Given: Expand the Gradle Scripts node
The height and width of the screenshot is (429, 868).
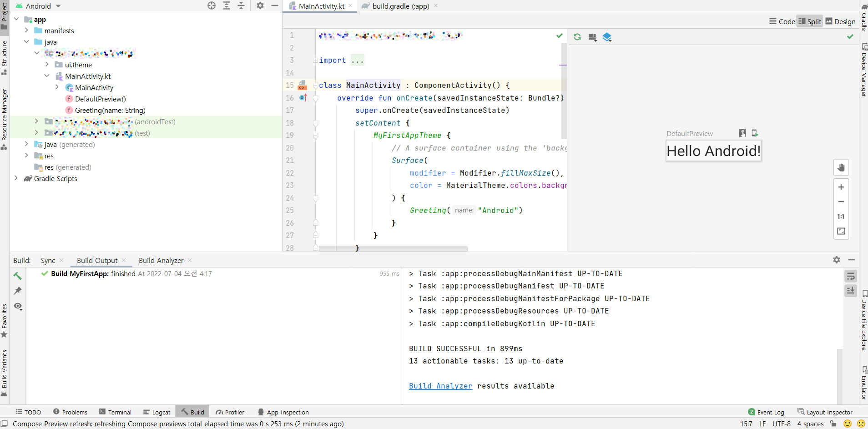Looking at the screenshot, I should 16,178.
